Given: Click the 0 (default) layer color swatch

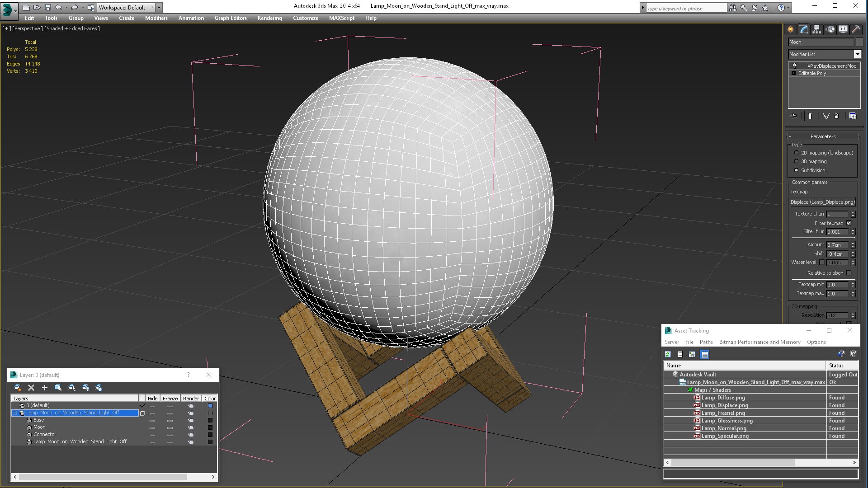Looking at the screenshot, I should tap(210, 406).
